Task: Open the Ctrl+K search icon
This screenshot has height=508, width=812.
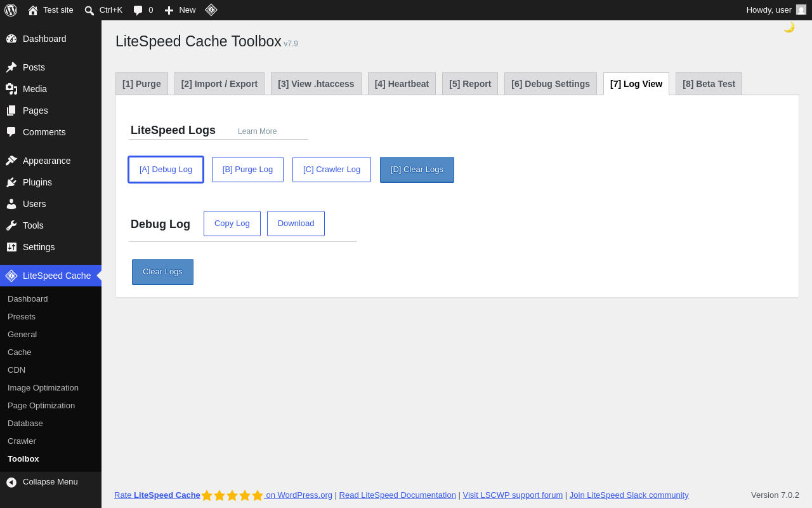Action: click(x=89, y=10)
